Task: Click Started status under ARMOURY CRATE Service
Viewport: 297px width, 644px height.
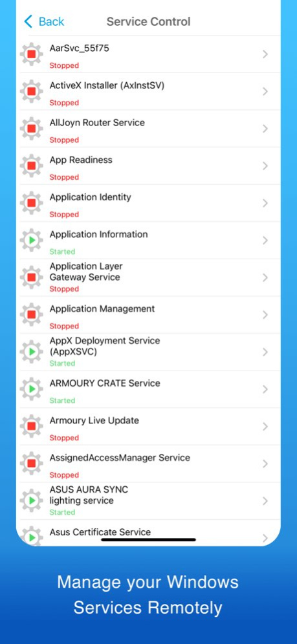Action: point(62,400)
